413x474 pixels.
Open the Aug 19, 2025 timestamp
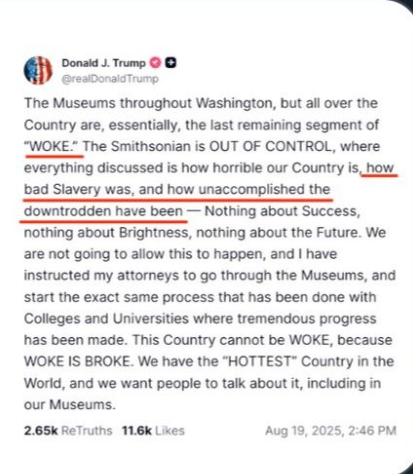click(331, 431)
